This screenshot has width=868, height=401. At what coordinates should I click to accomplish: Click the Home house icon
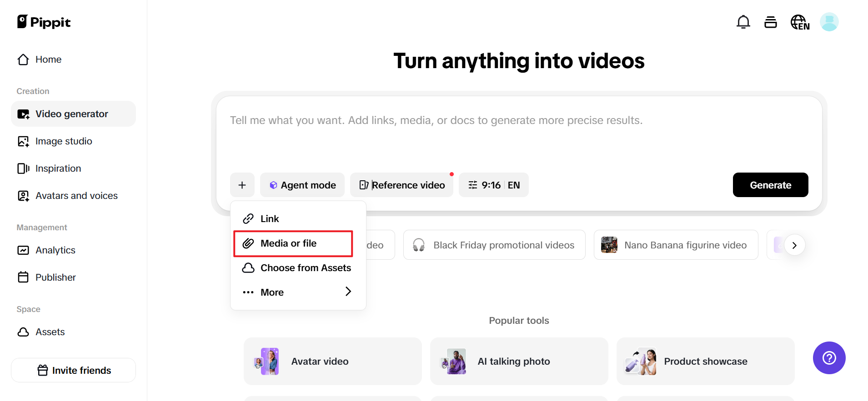pos(23,59)
